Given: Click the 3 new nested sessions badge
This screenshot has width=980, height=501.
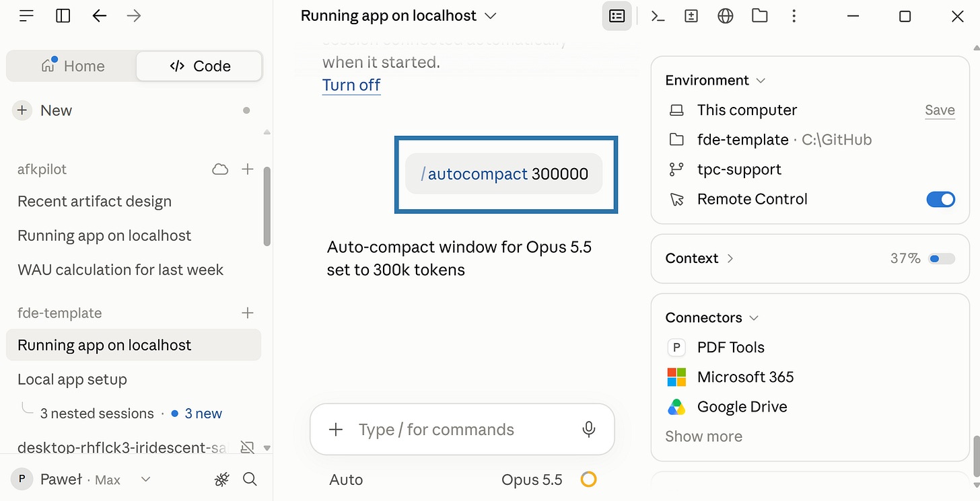Looking at the screenshot, I should [197, 414].
